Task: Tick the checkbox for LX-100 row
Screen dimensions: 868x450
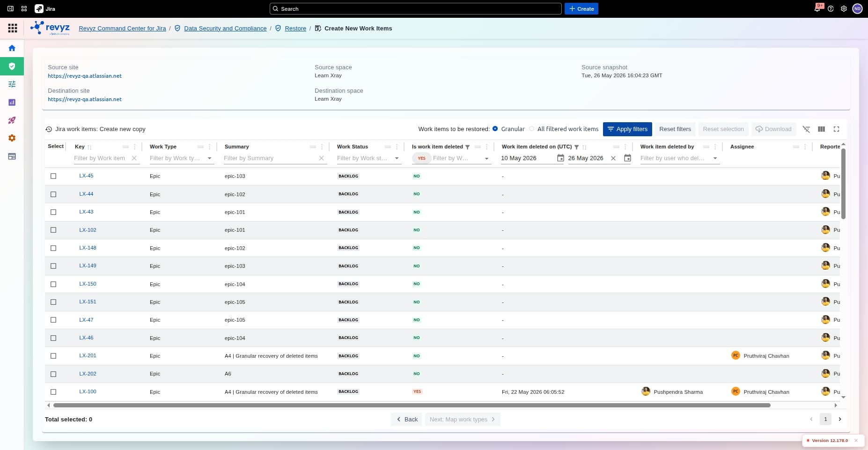Action: (x=53, y=392)
